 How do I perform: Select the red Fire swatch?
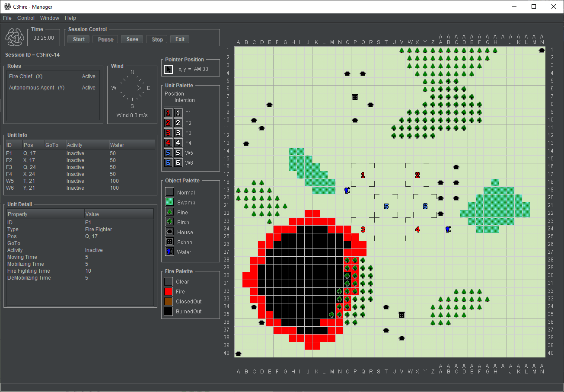point(169,291)
